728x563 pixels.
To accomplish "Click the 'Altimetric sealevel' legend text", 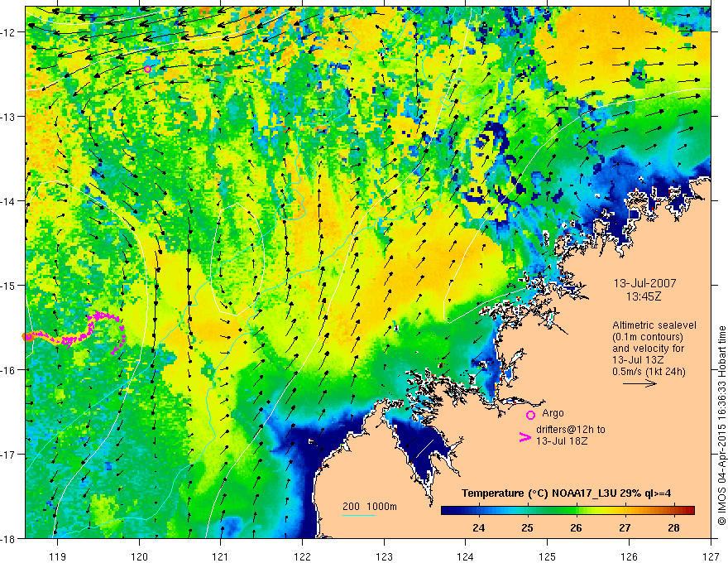I will [654, 325].
